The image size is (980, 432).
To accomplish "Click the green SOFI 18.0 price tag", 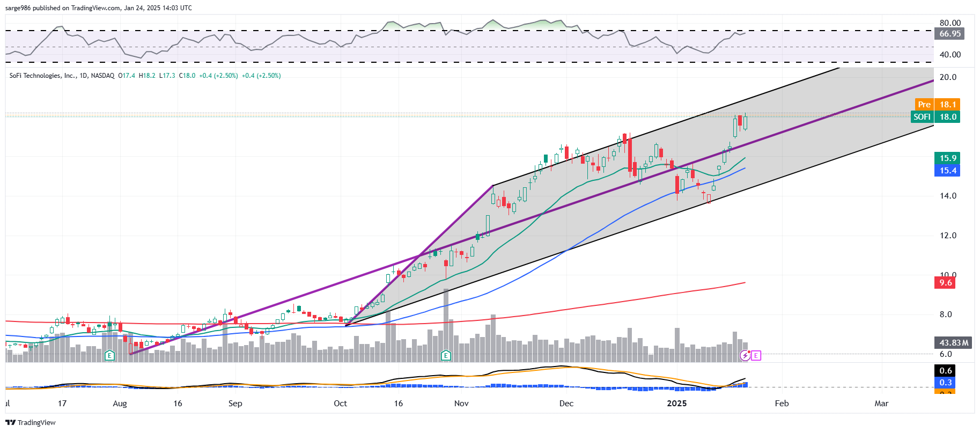I will [x=935, y=117].
